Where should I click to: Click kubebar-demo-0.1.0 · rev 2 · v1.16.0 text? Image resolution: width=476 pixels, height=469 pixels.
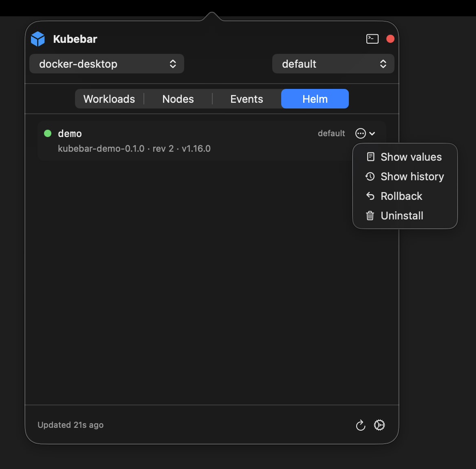tap(134, 148)
